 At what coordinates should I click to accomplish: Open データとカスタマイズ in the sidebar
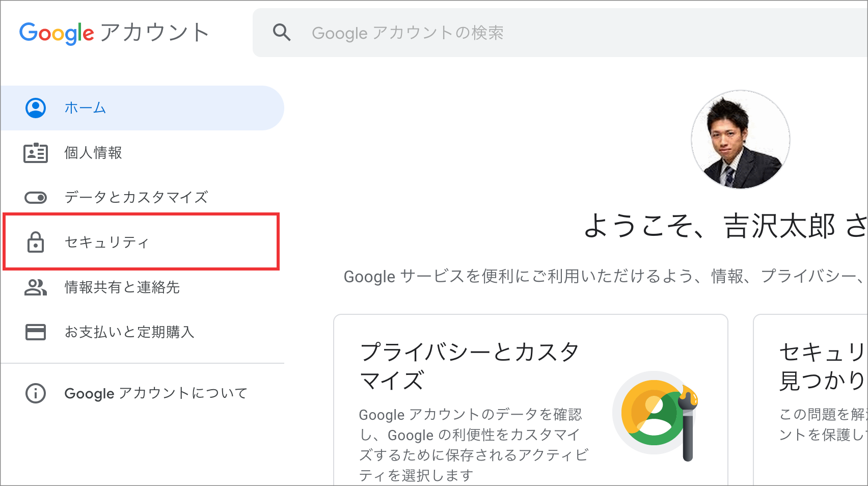(x=142, y=198)
